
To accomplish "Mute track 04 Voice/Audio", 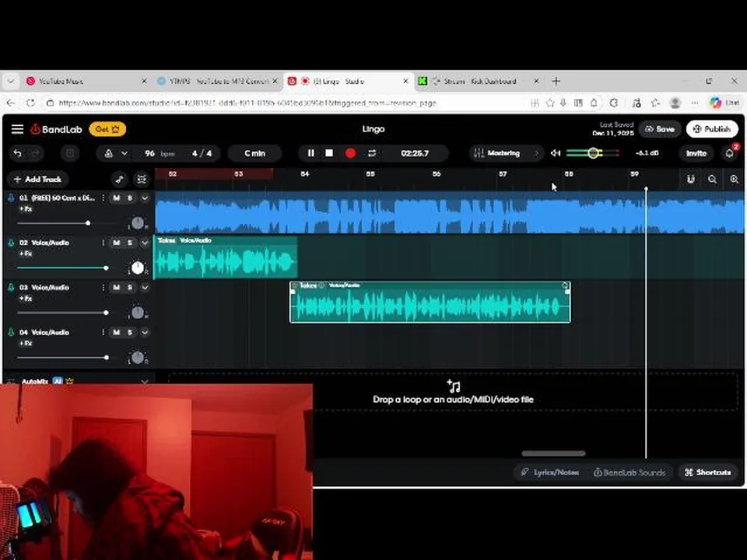I will [x=116, y=332].
